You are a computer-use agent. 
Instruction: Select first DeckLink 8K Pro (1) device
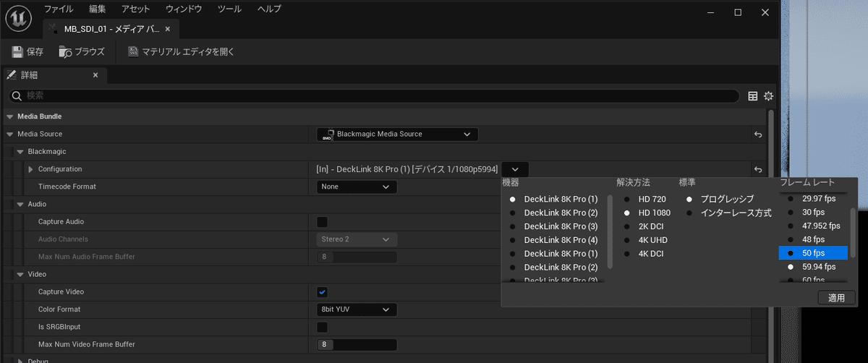[555, 199]
